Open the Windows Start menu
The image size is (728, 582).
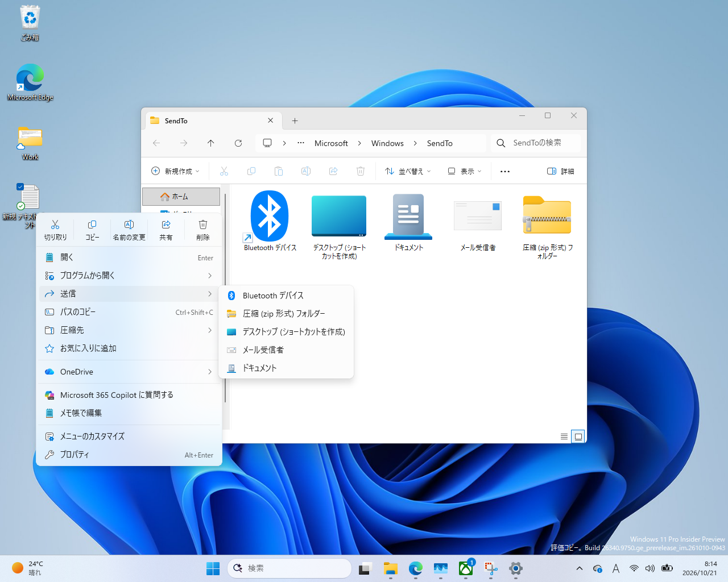tap(213, 568)
